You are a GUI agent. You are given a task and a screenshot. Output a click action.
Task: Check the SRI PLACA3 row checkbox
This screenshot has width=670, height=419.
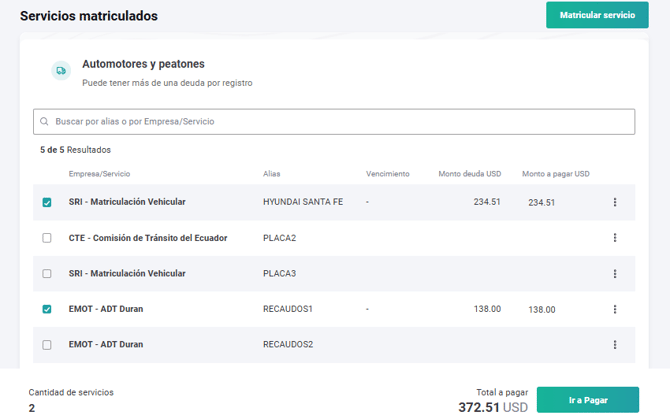click(47, 273)
